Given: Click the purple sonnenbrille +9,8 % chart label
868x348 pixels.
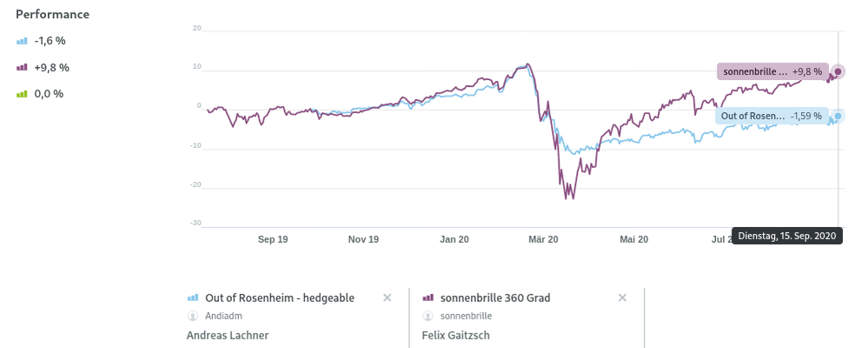Looking at the screenshot, I should (x=772, y=72).
